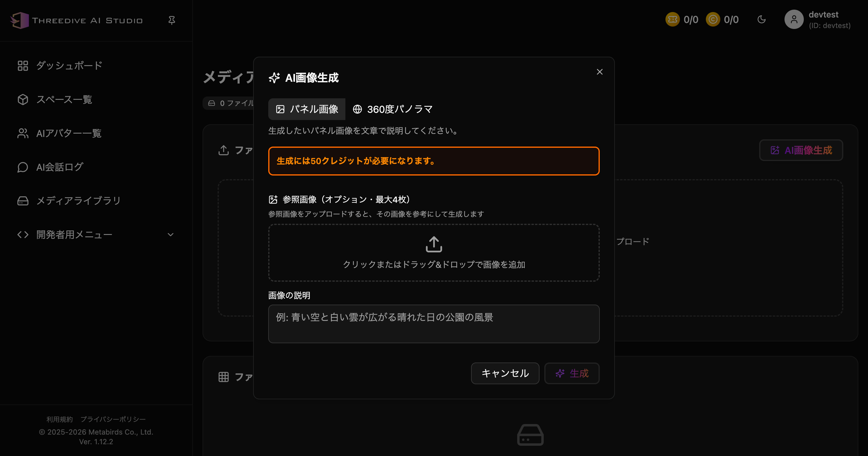The height and width of the screenshot is (456, 868).
Task: Click the sparkle icon in 生成 button
Action: 560,373
